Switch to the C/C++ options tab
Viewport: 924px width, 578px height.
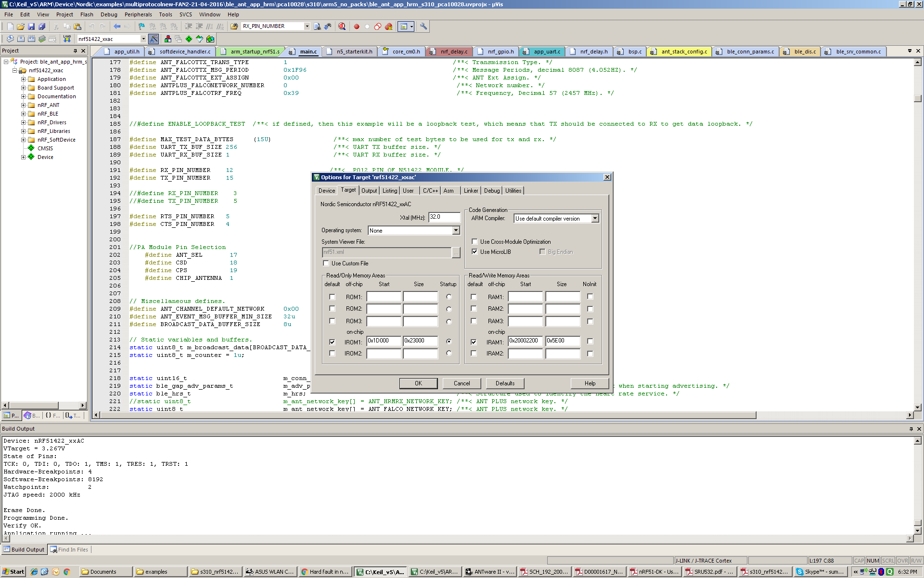[x=430, y=191]
